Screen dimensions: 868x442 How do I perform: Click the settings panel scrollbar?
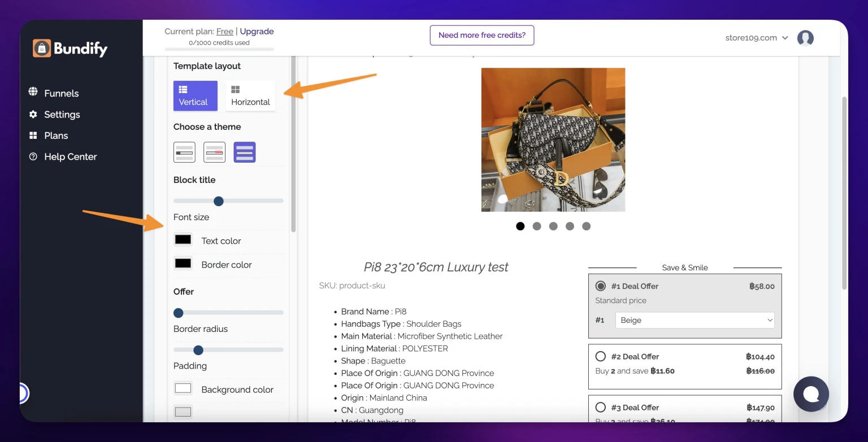[293, 144]
